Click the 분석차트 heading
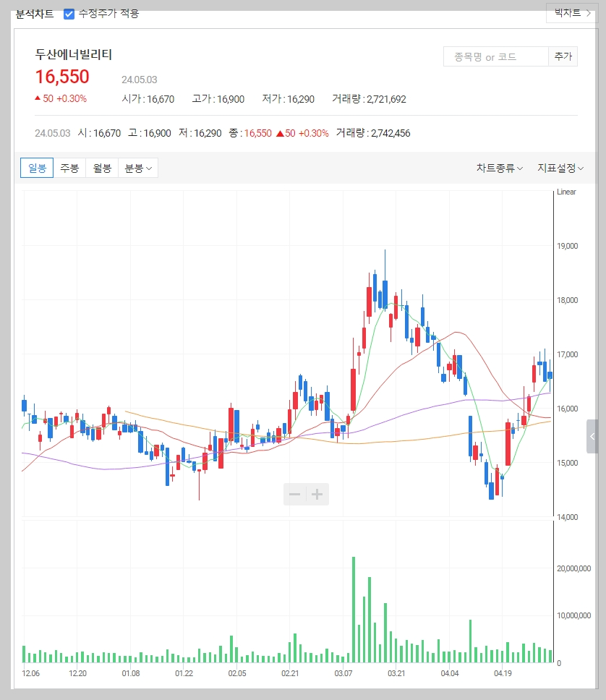The image size is (606, 700). [35, 14]
